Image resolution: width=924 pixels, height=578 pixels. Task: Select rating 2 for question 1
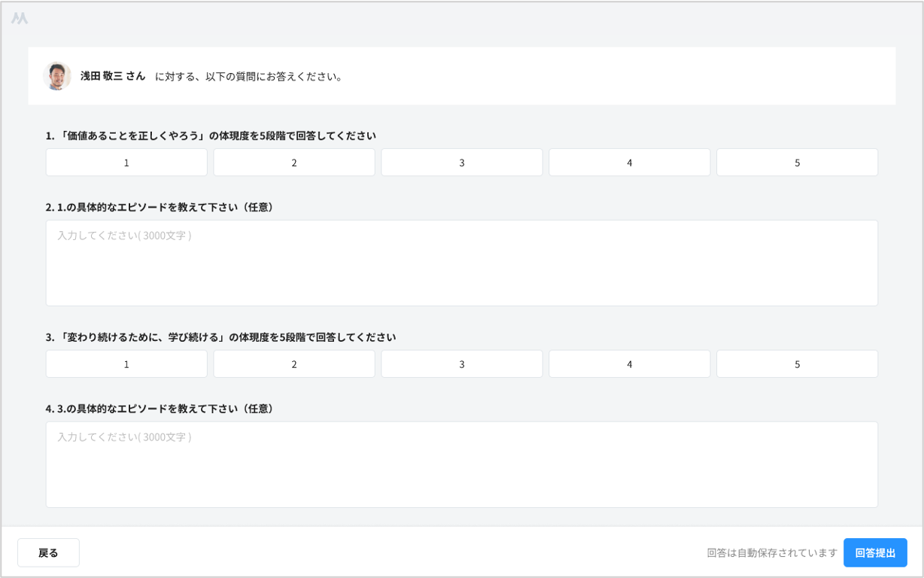pos(294,163)
